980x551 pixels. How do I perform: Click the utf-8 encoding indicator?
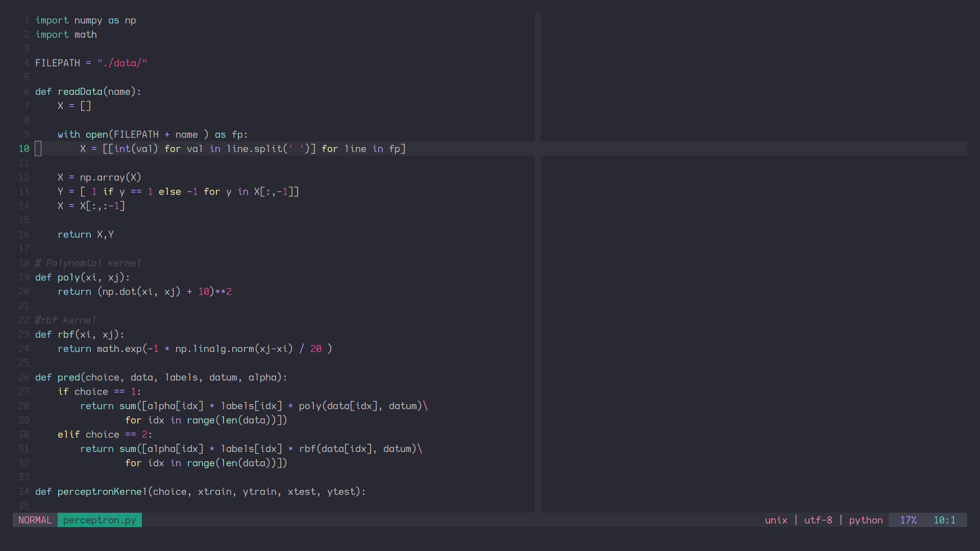[818, 520]
